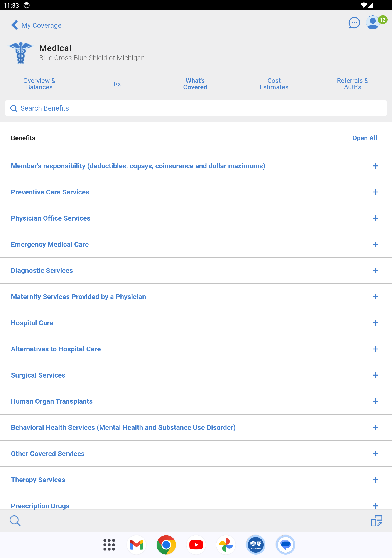
Task: Expand Hospital Care plus icon
Action: pyautogui.click(x=375, y=323)
